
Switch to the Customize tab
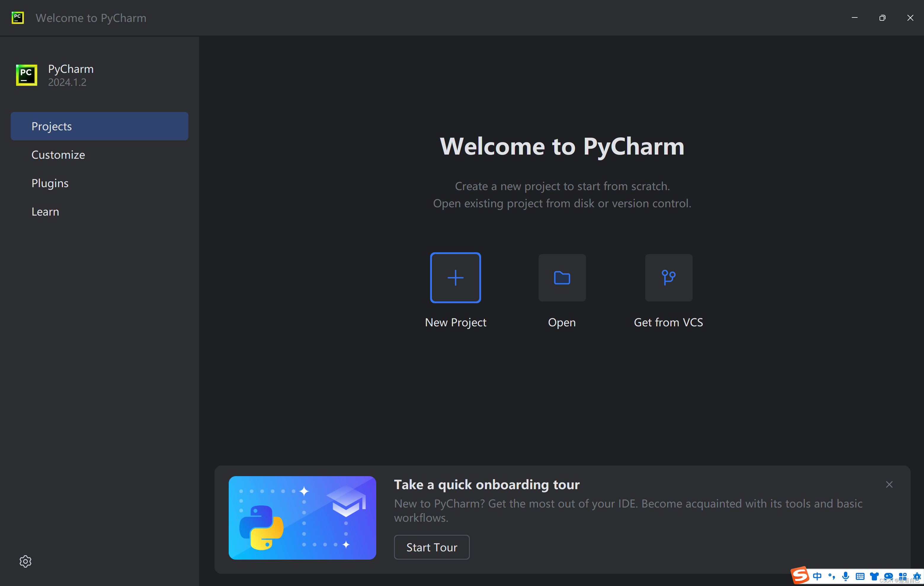click(58, 155)
